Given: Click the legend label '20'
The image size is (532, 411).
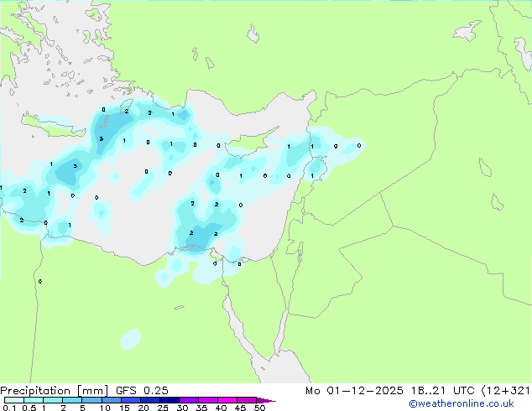Looking at the screenshot, I should [x=143, y=408].
